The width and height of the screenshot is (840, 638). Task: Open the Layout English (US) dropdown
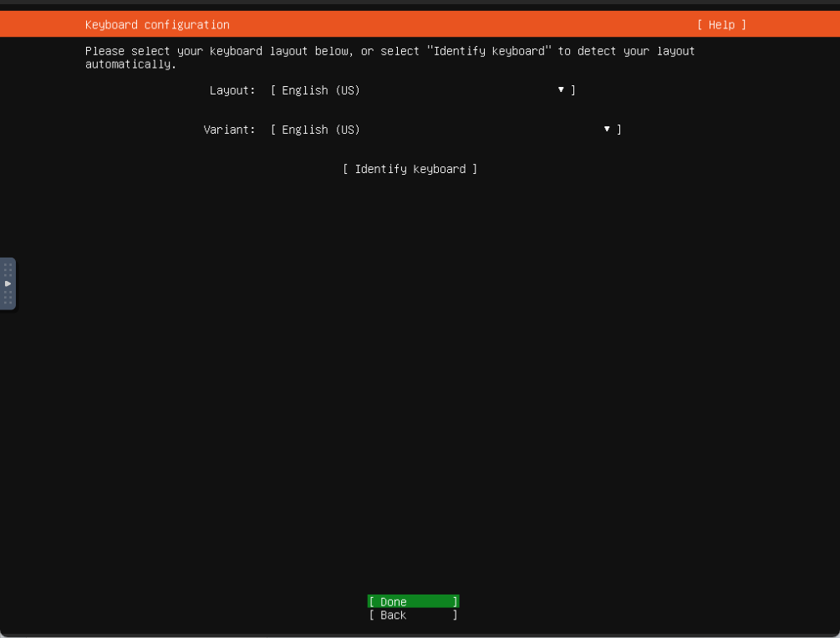(418, 90)
